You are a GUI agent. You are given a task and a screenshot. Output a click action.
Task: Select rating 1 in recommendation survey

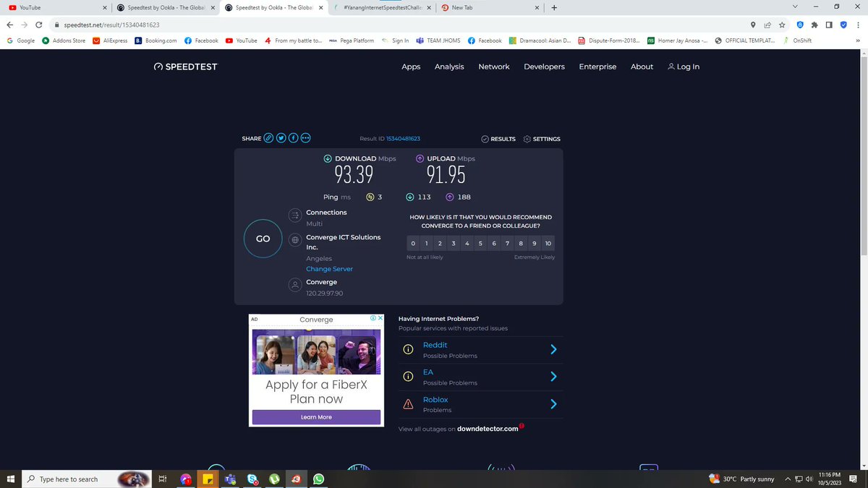[x=427, y=244]
